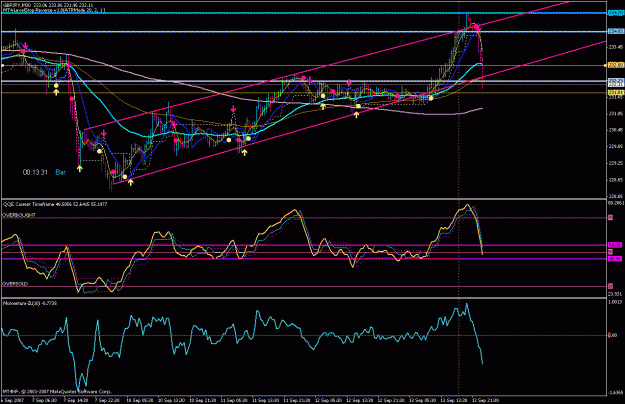
Task: Click the yellow up arrow right of the Bar label
Action: pos(80,169)
